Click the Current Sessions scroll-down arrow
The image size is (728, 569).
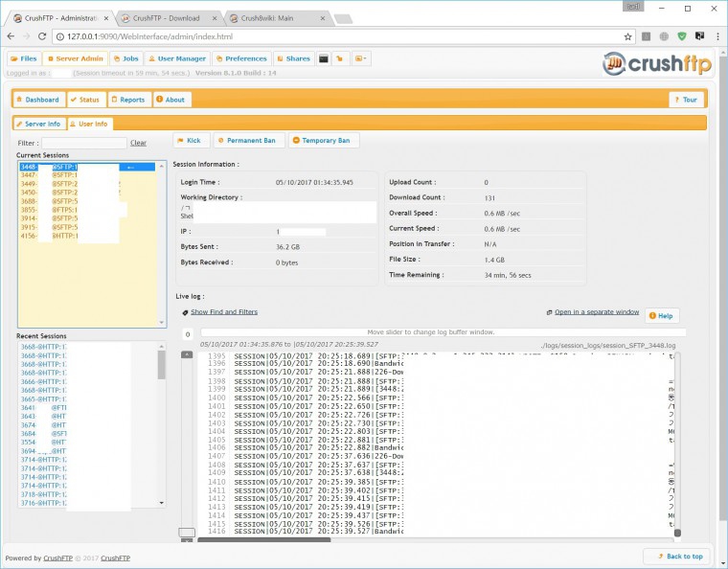pyautogui.click(x=162, y=323)
